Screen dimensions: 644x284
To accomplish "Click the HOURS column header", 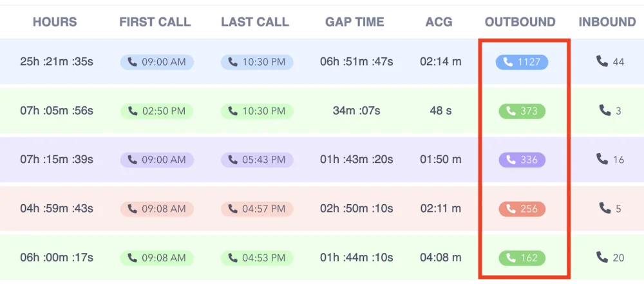I will click(x=55, y=22).
